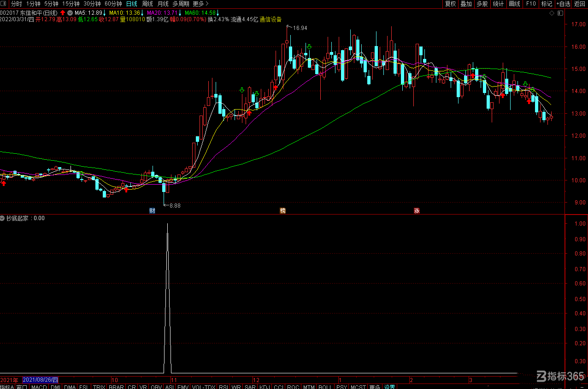Select the KDJ indicator
The width and height of the screenshot is (588, 389).
pyautogui.click(x=265, y=387)
